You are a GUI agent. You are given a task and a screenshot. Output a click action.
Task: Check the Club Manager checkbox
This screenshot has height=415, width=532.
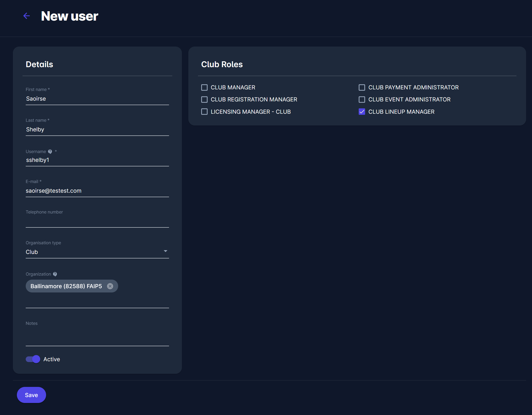point(204,87)
